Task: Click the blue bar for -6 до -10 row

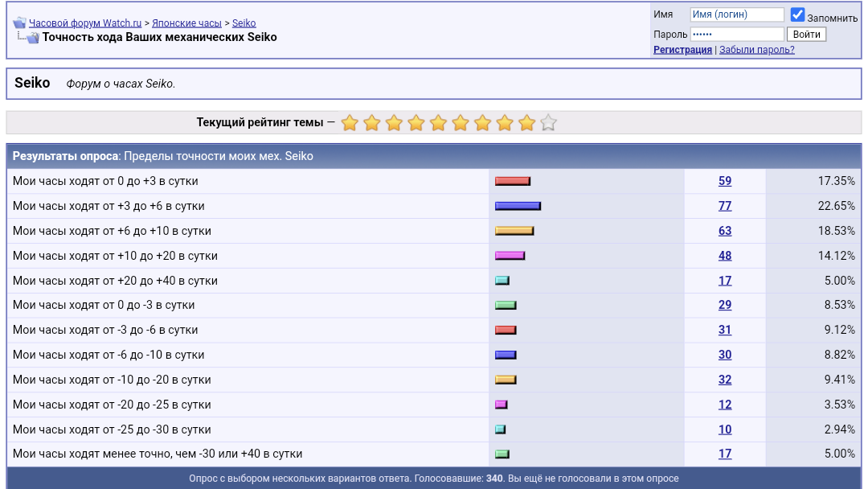Action: (x=506, y=355)
